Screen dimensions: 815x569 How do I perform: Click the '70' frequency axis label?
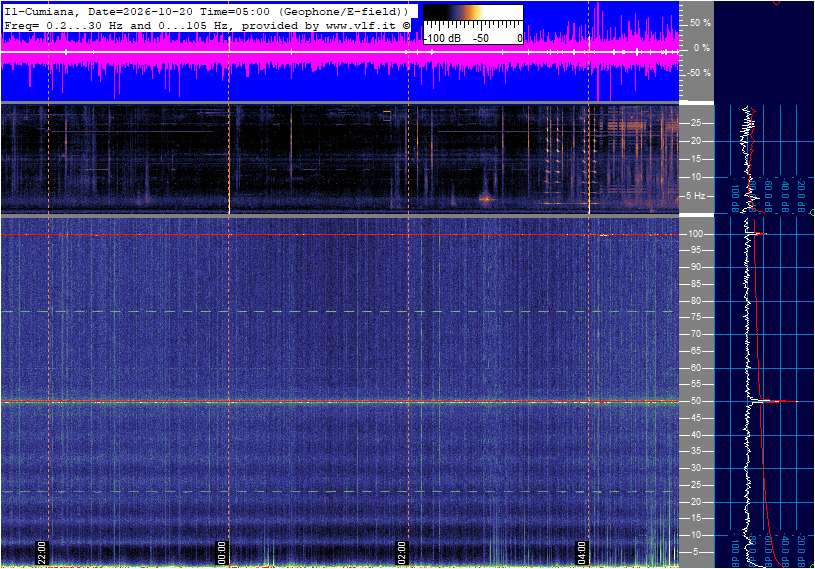[x=695, y=334]
